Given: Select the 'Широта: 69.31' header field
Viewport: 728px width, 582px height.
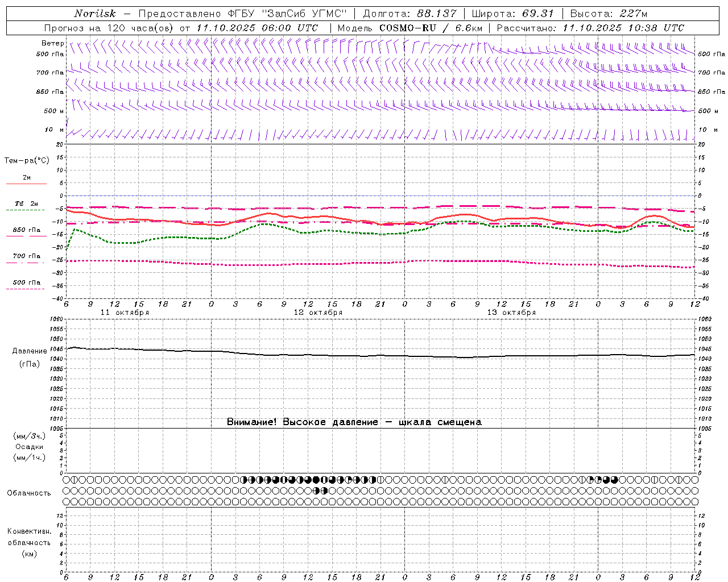Looking at the screenshot, I should (513, 14).
